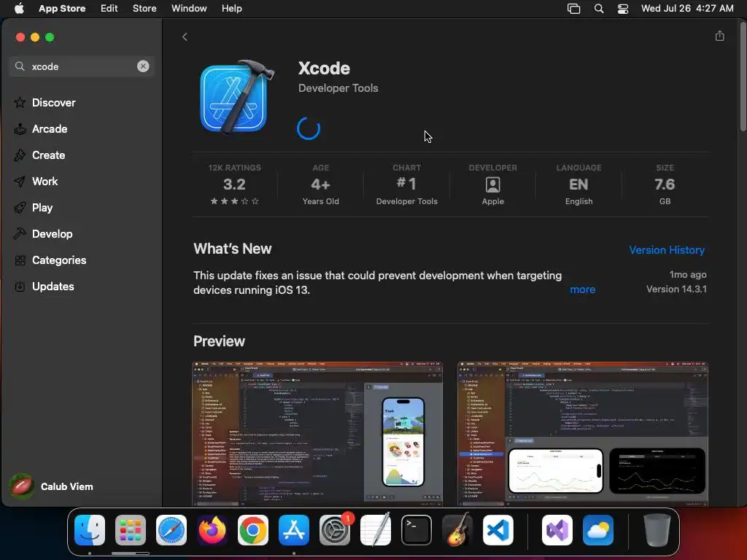
Task: Open Control Center in menu bar
Action: 623,9
